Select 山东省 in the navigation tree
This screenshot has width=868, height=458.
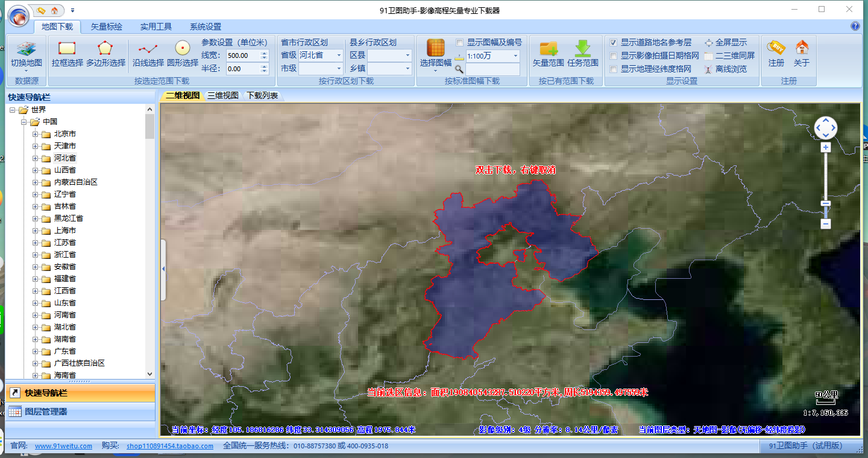click(x=64, y=303)
